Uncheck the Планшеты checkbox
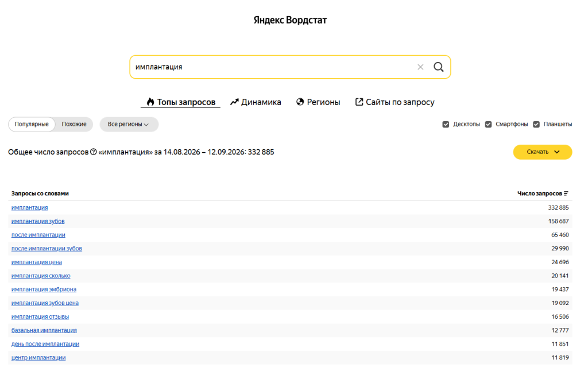Image resolution: width=588 pixels, height=367 pixels. point(536,124)
